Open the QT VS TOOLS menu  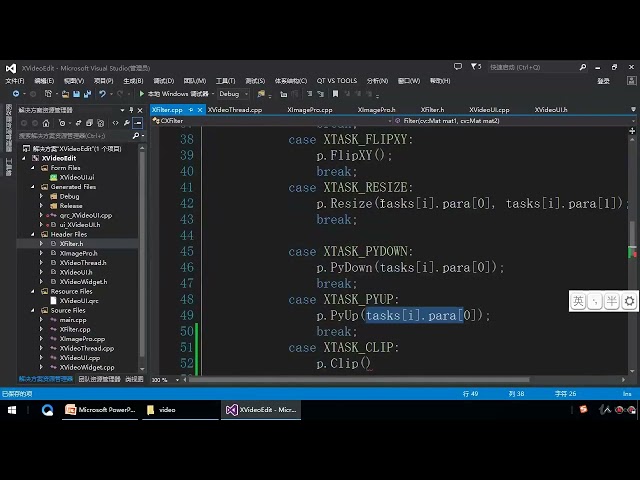pyautogui.click(x=337, y=81)
